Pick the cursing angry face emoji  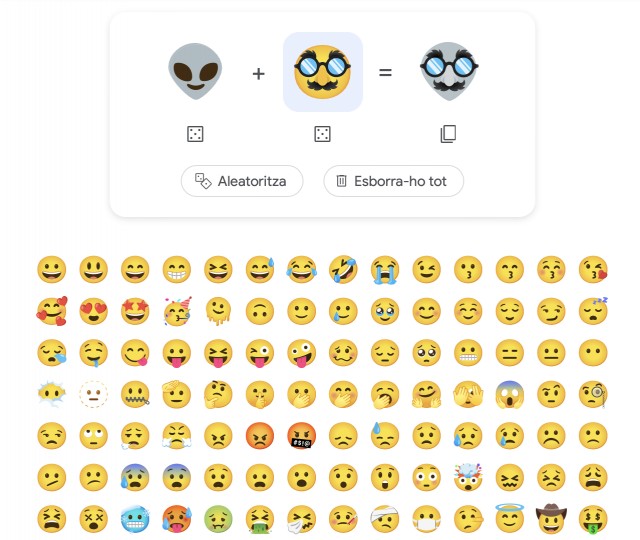302,436
